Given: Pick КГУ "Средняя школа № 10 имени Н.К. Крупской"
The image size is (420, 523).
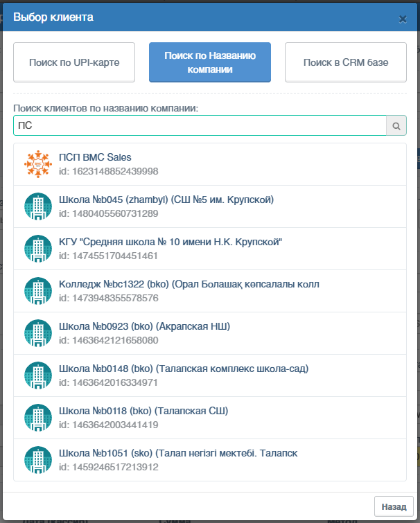Looking at the screenshot, I should tap(170, 242).
